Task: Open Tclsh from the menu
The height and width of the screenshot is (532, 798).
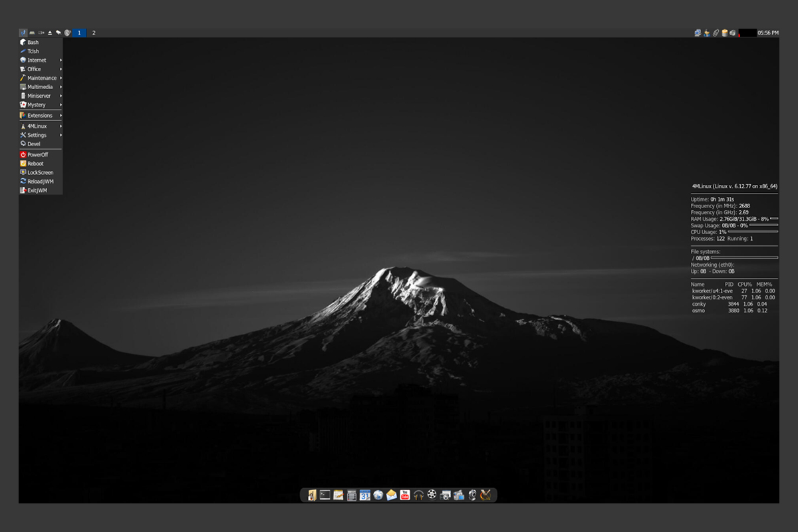Action: click(x=41, y=51)
